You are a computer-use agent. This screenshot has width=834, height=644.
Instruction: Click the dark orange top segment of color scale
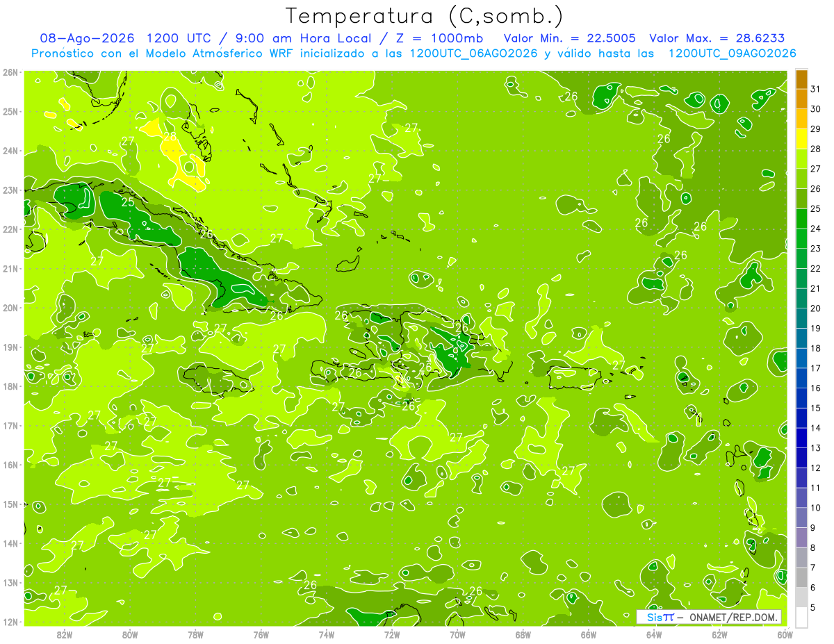[x=801, y=80]
